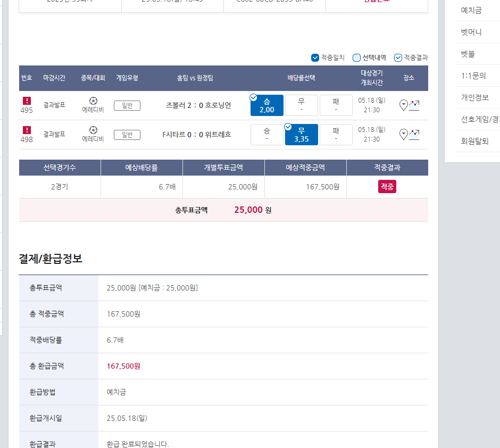Image resolution: width=500 pixels, height=448 pixels.
Task: Click the 결제/환급정보 section heading
Action: click(51, 258)
